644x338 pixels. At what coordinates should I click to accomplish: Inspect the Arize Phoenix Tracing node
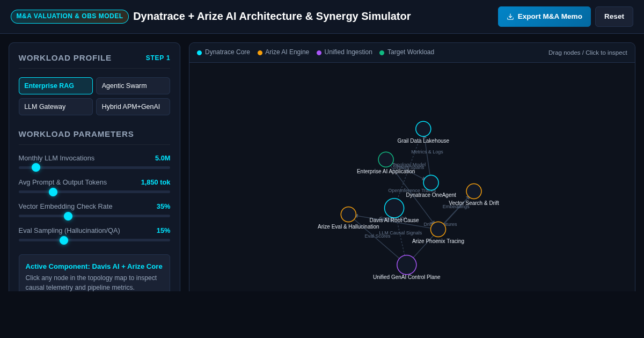pos(438,229)
